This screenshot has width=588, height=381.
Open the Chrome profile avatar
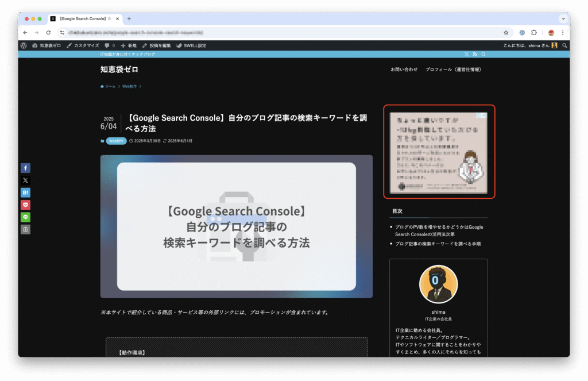[x=551, y=33]
